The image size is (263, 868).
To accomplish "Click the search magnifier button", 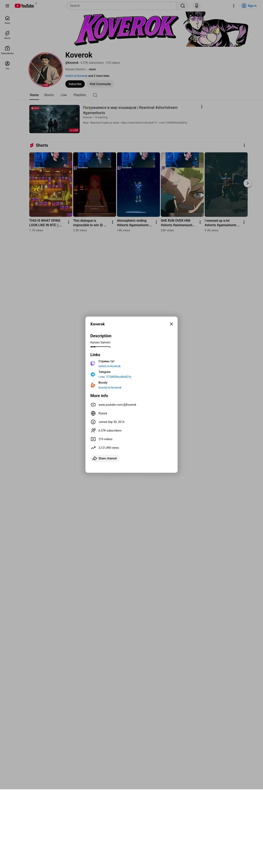I will [183, 6].
